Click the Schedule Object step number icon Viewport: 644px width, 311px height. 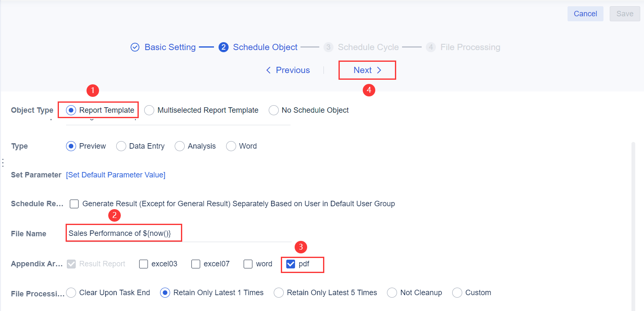pos(224,47)
